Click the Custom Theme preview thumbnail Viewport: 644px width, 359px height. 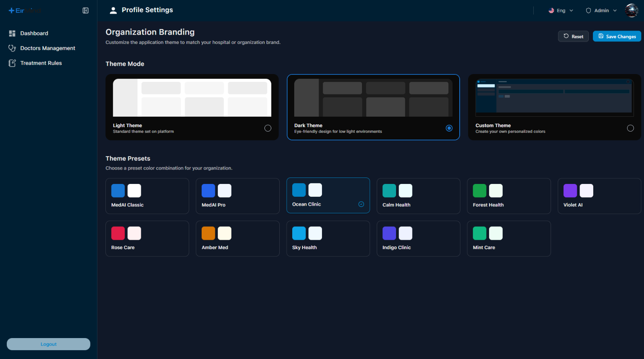click(555, 98)
